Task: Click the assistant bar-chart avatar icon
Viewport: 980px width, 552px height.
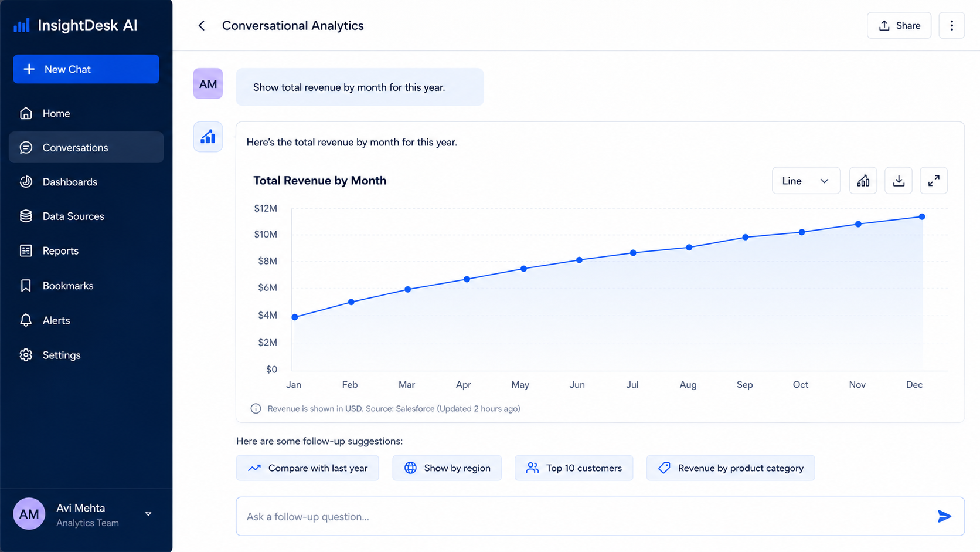Action: 208,137
